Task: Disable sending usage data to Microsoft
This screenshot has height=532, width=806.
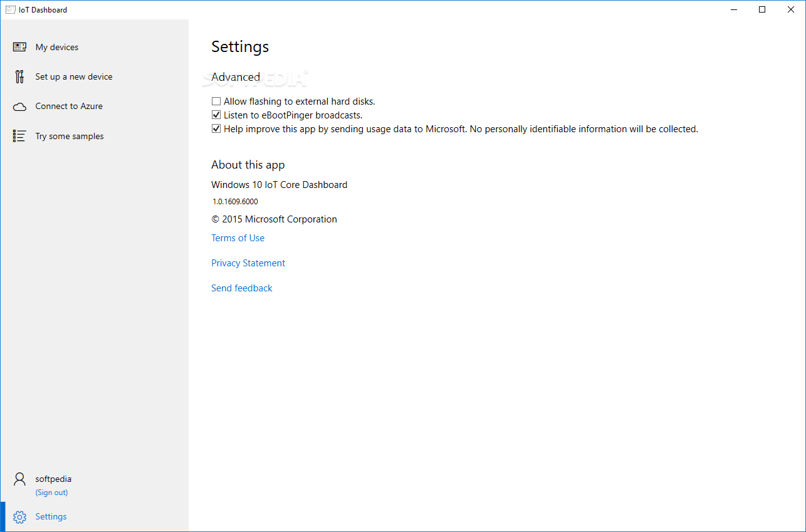Action: coord(216,128)
